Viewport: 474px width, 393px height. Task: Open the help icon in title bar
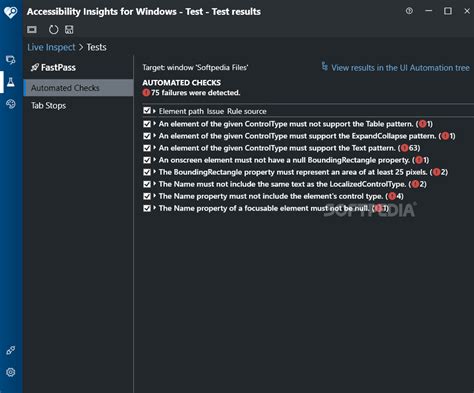point(409,11)
